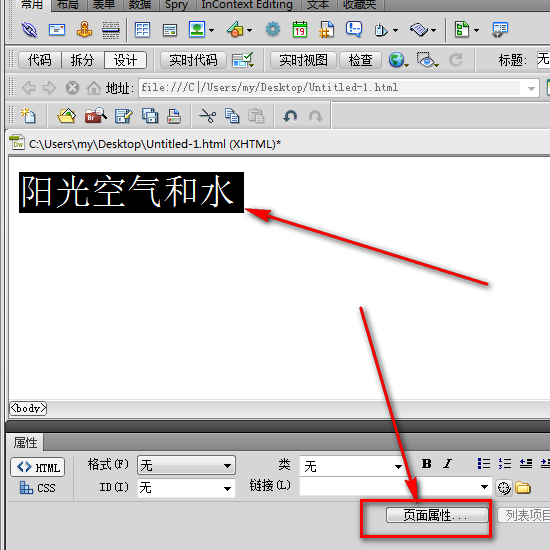Open the 格式 format dropdown
The height and width of the screenshot is (550, 550).
tap(186, 466)
